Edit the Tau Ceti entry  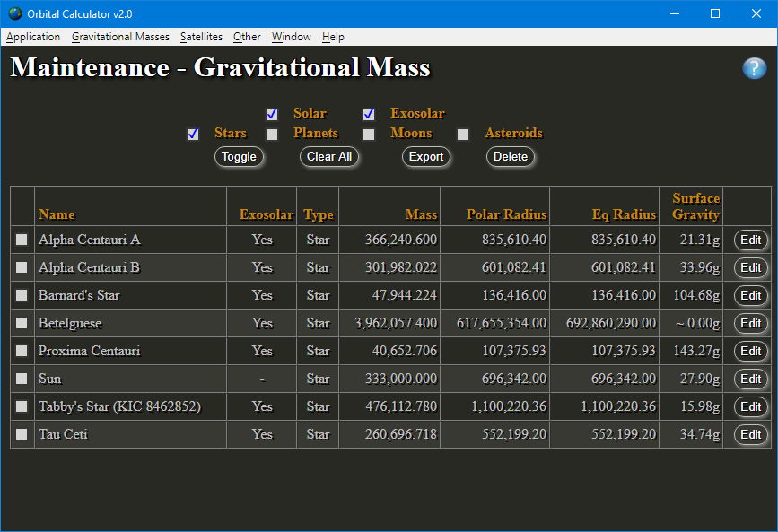click(751, 435)
